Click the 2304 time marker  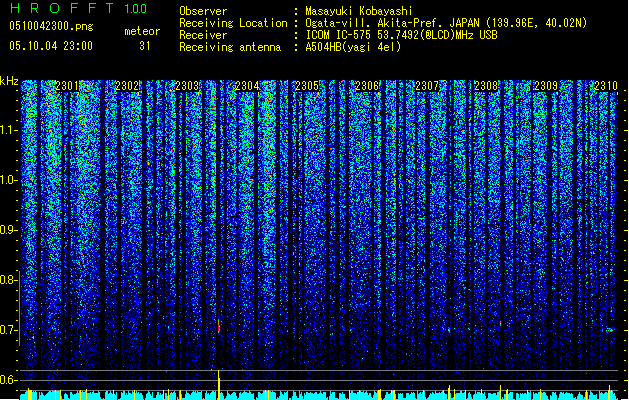point(247,86)
